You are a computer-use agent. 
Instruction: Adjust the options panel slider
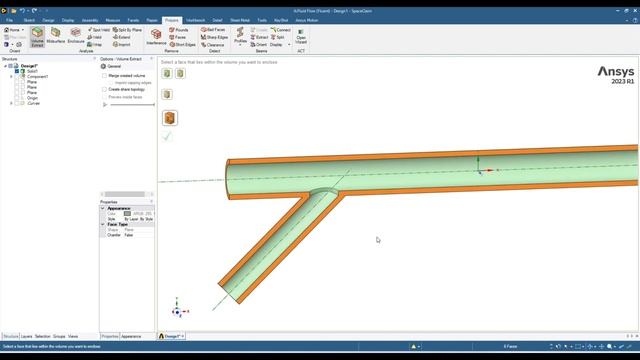pos(132,104)
